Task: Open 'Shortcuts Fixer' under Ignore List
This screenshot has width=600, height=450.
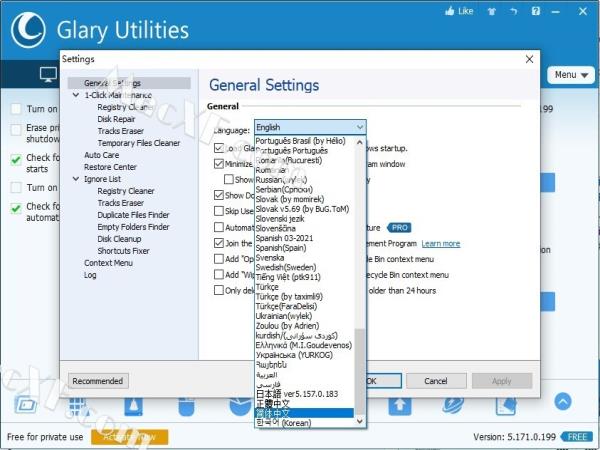Action: [x=123, y=251]
